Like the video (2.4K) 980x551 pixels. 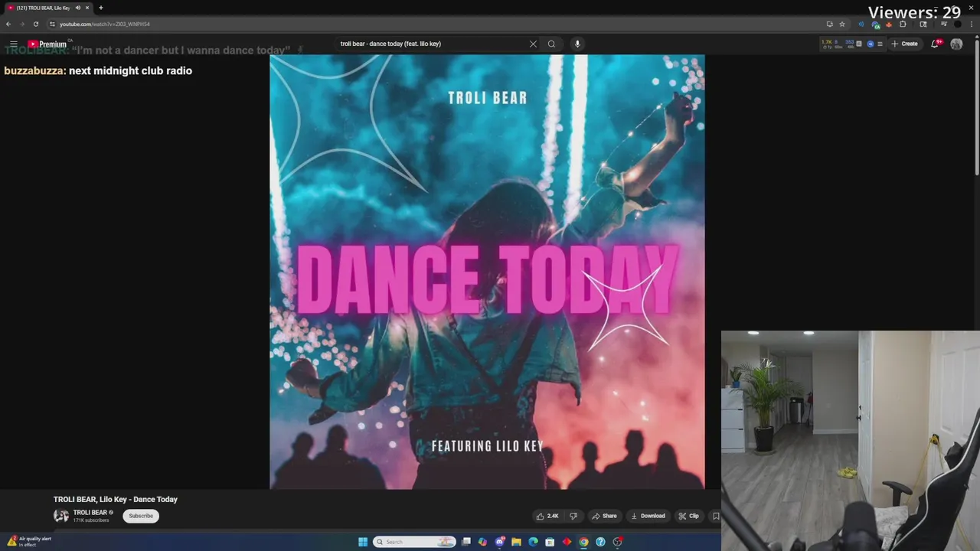point(547,516)
